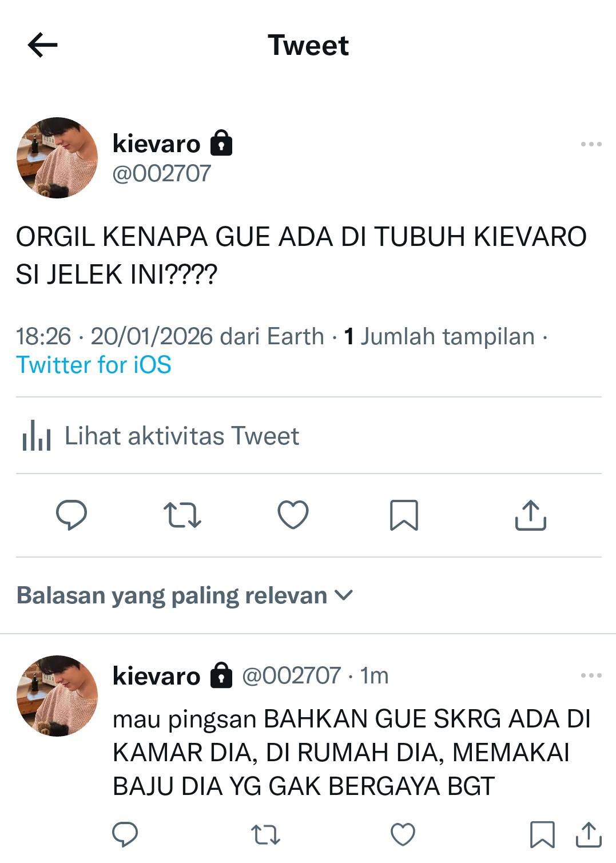Tap the chevron next to relevan
Screen dimensions: 616x863
(344, 595)
